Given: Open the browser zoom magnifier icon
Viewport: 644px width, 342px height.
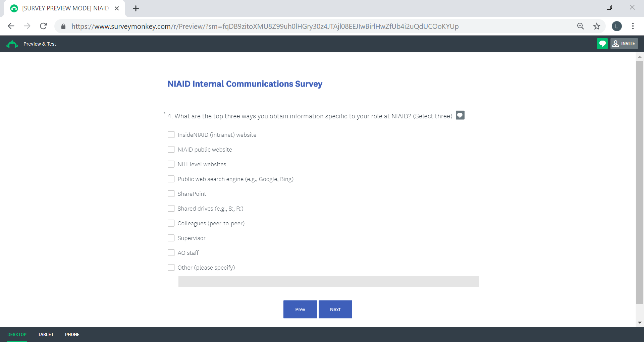Looking at the screenshot, I should [580, 26].
